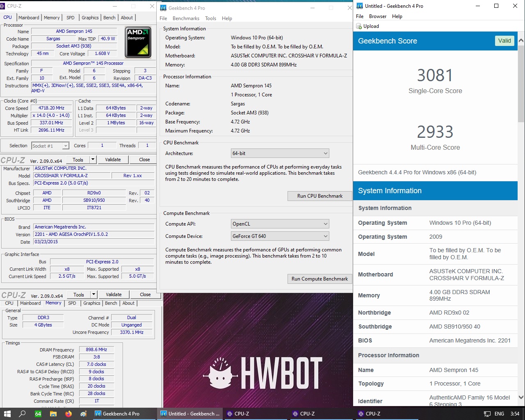
Task: Click the CAS# Latency value 7.0 clocks
Action: pyautogui.click(x=96, y=364)
